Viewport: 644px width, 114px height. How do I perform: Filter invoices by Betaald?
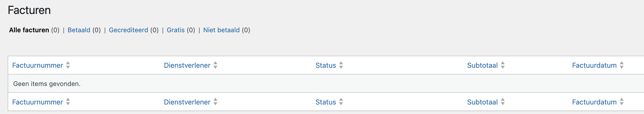79,30
